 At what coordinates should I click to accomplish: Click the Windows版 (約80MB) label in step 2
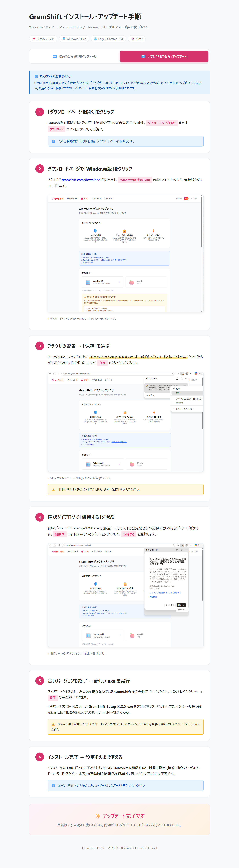(135, 180)
